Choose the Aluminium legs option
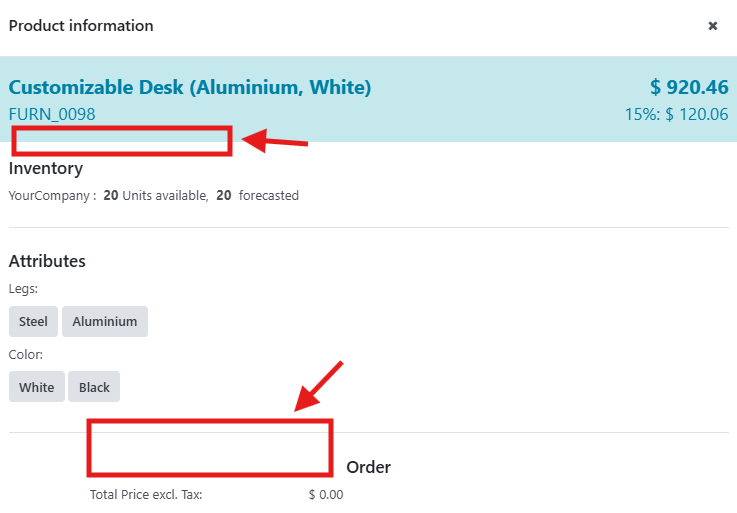The height and width of the screenshot is (513, 737). tap(105, 322)
